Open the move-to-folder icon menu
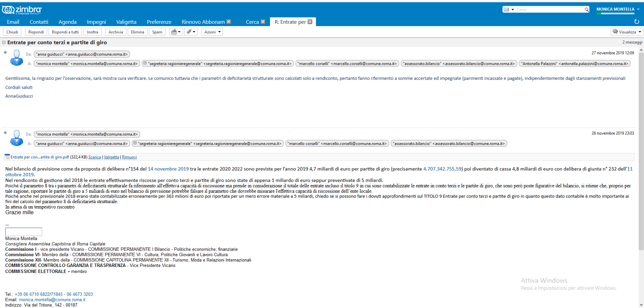This screenshot has width=644, height=308. click(176, 32)
